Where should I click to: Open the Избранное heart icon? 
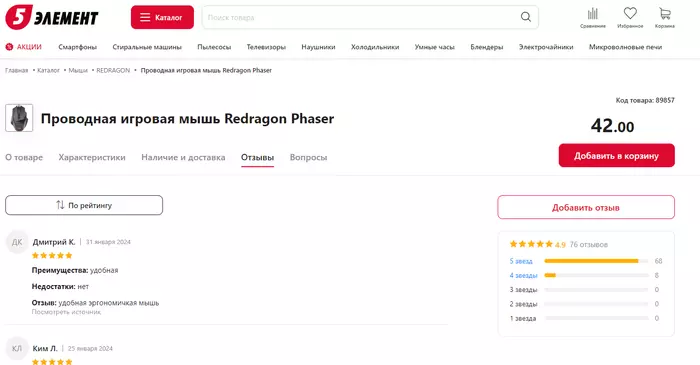coord(630,17)
